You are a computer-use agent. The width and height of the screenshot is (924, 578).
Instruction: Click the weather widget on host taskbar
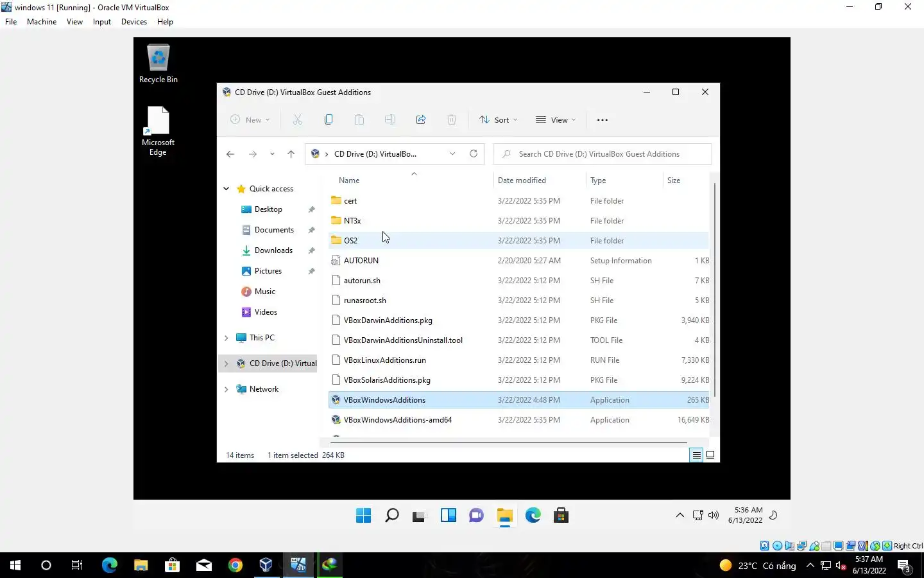(x=758, y=566)
